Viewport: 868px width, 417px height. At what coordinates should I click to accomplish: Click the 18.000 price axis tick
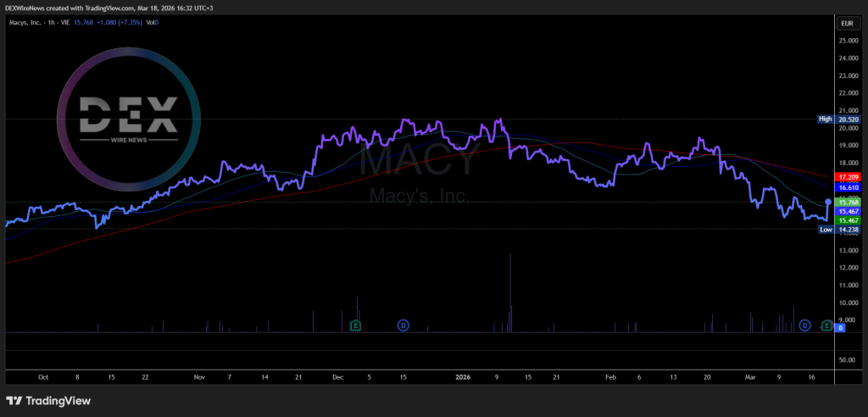click(x=848, y=163)
